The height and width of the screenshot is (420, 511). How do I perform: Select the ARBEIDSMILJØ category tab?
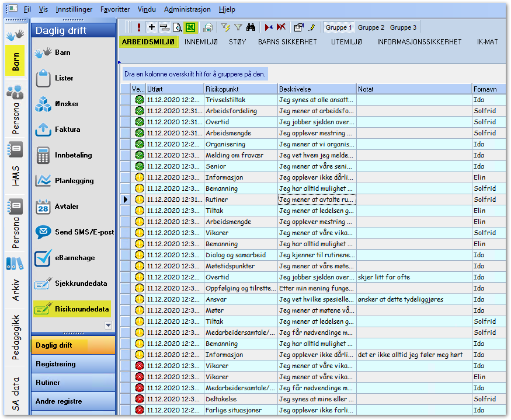pos(148,41)
